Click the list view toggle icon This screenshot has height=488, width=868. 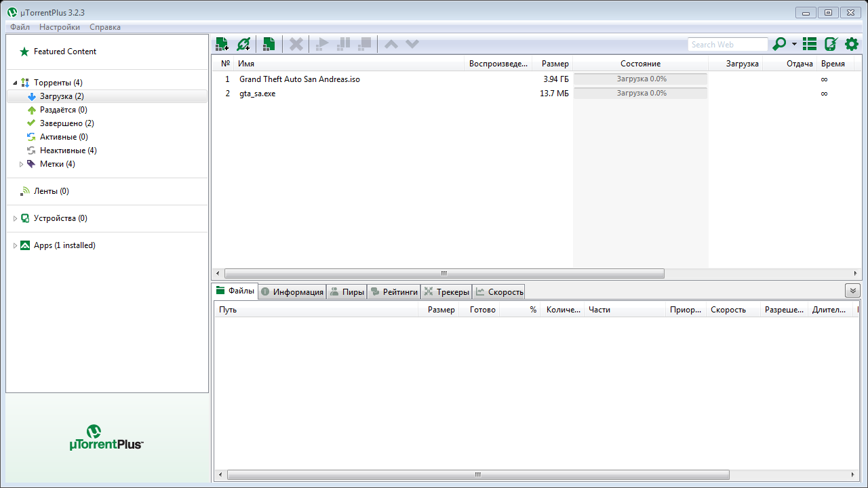810,45
